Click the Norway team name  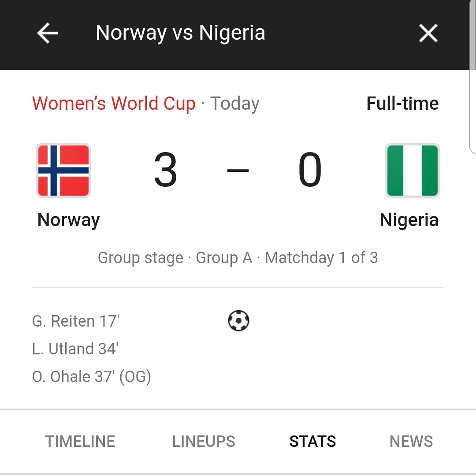pos(69,220)
